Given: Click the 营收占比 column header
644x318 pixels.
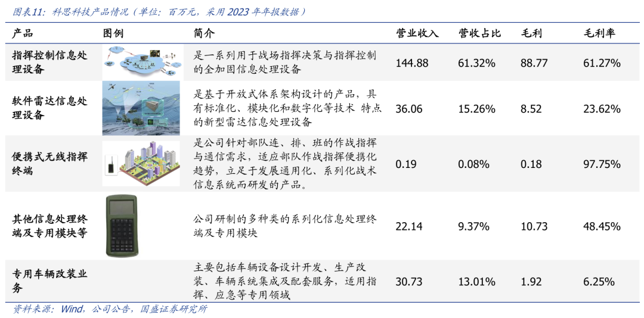Looking at the screenshot, I should (479, 34).
